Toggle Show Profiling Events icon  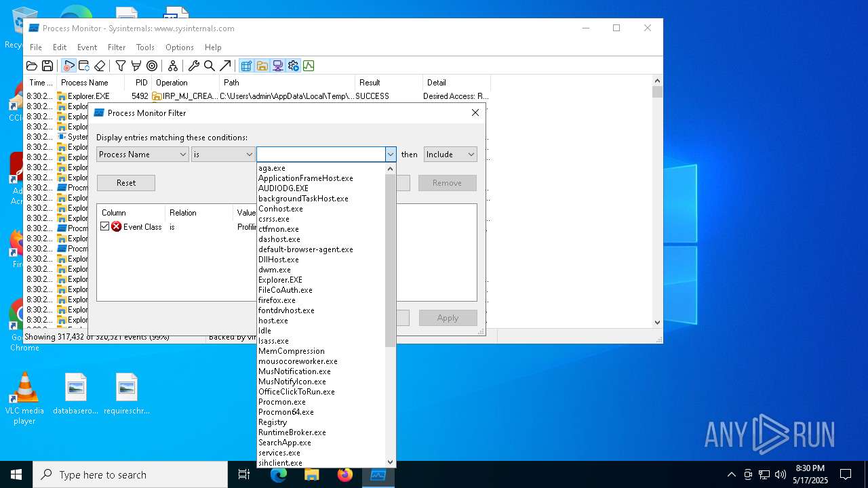click(309, 66)
